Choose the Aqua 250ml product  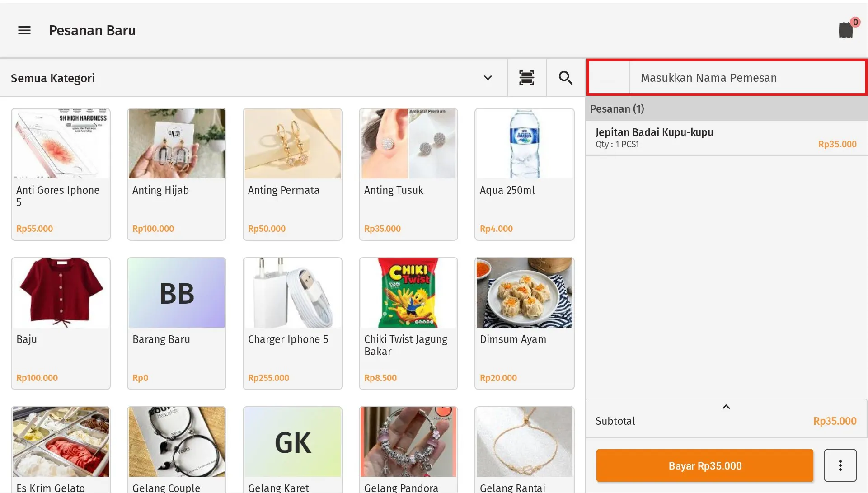524,174
